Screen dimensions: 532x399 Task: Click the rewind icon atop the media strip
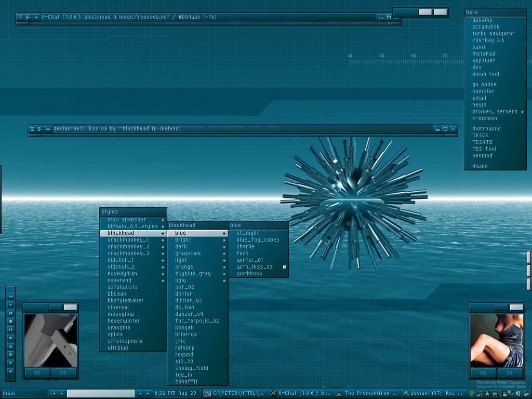pyautogui.click(x=10, y=296)
